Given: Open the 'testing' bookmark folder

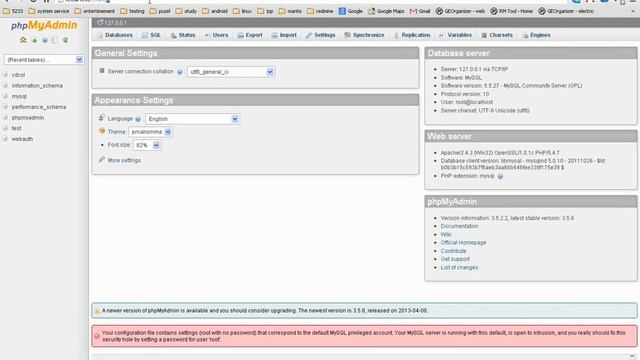Looking at the screenshot, I should click(x=133, y=11).
